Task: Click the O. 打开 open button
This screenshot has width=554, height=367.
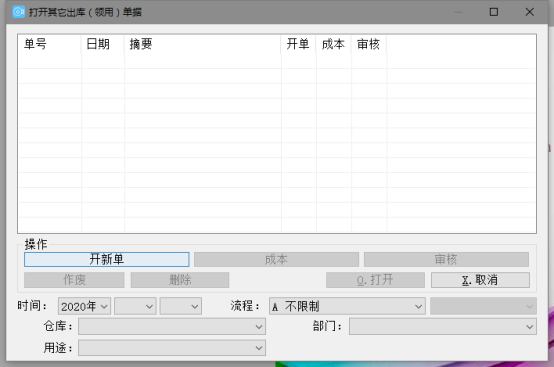Action: pyautogui.click(x=375, y=280)
